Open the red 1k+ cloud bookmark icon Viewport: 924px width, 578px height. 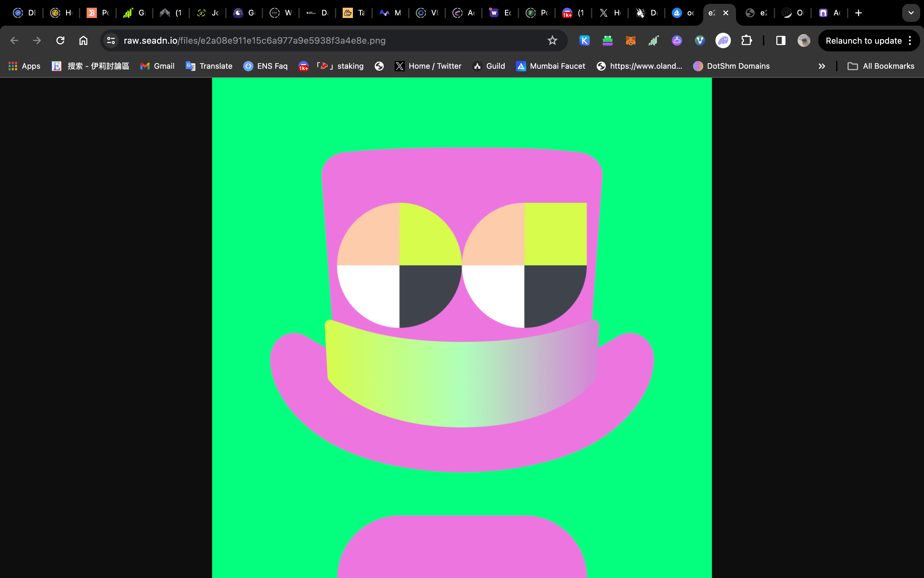[x=304, y=66]
